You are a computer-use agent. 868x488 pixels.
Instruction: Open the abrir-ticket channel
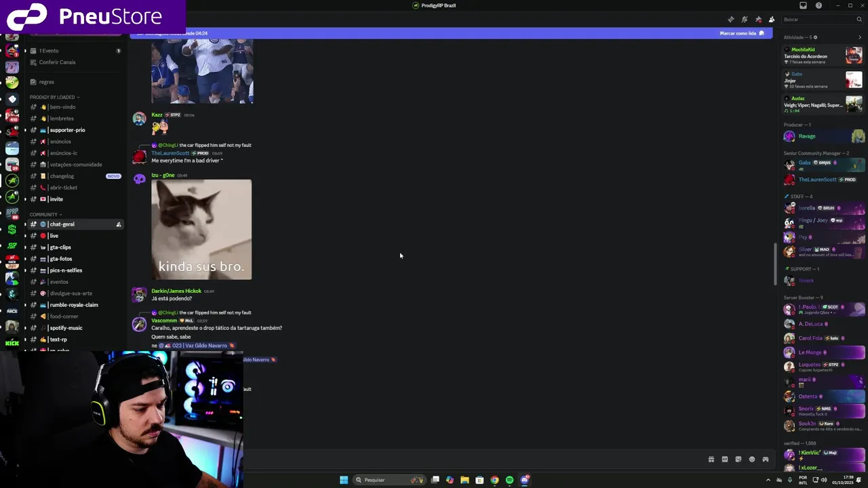click(75, 188)
